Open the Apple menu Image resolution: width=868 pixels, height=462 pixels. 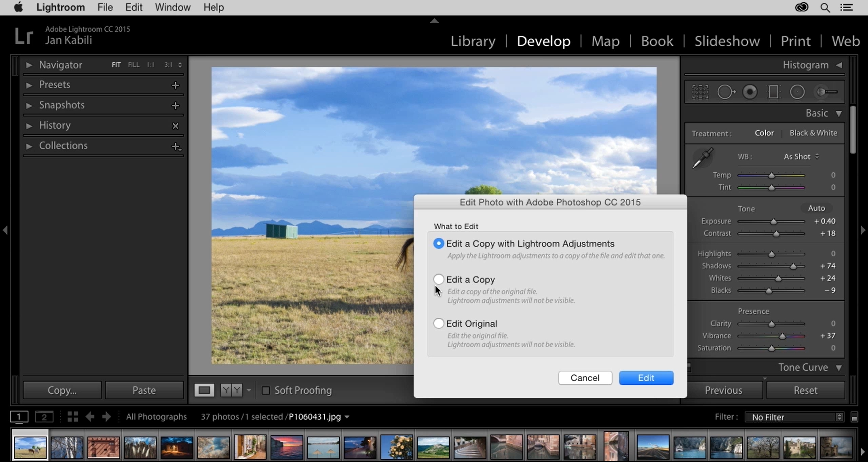click(19, 7)
